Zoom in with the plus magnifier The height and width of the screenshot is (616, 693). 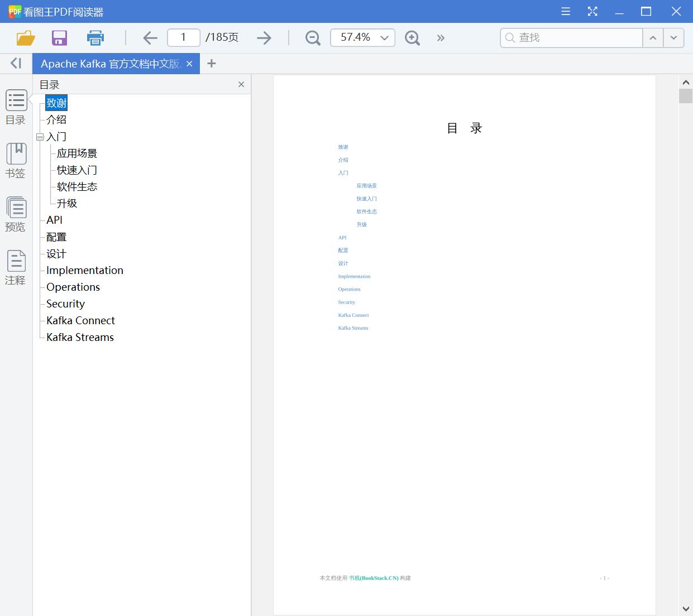pyautogui.click(x=412, y=38)
